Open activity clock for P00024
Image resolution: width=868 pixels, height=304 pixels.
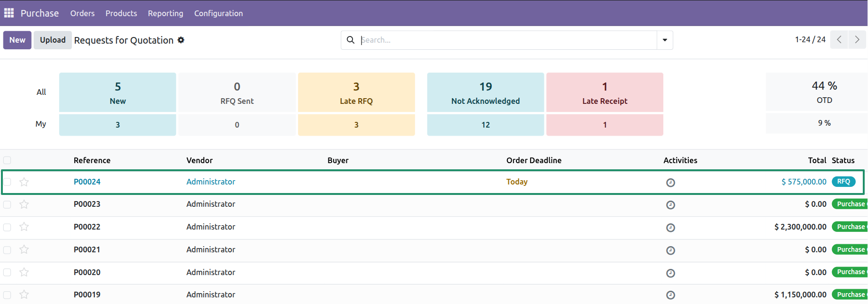tap(670, 183)
